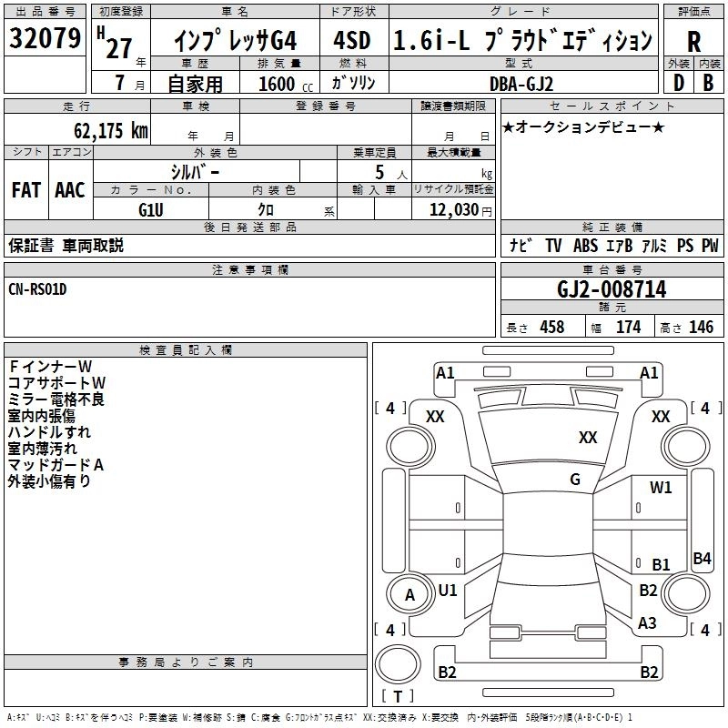Select the ナビ equipment label
This screenshot has width=728, height=728.
point(521,246)
